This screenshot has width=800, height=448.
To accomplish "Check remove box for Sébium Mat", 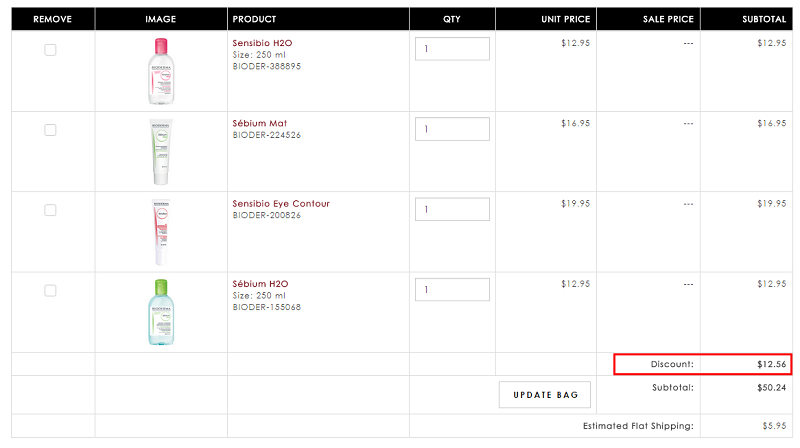I will [50, 130].
